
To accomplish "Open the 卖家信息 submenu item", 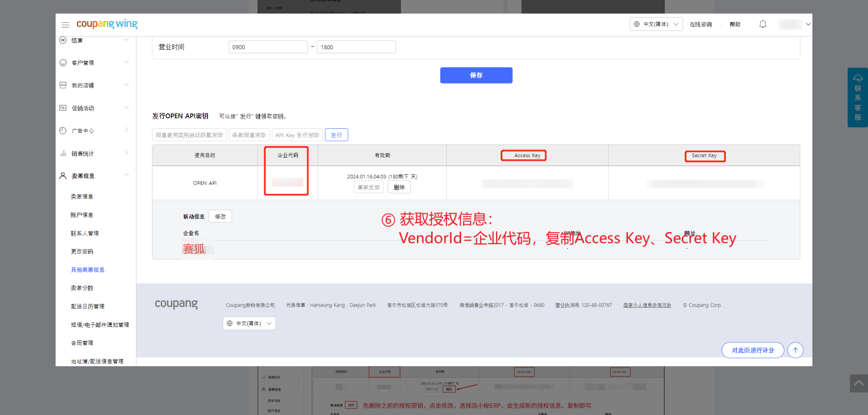I will [82, 196].
